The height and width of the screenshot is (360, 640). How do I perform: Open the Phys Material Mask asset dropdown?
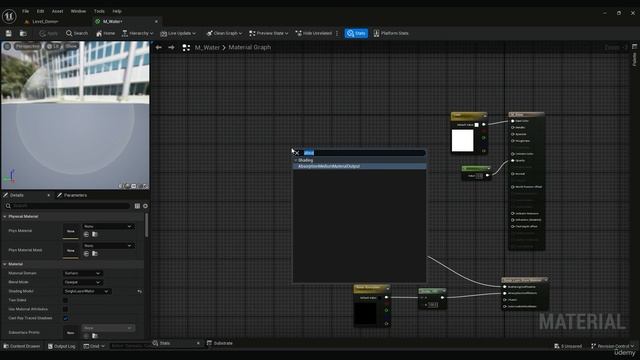point(108,246)
